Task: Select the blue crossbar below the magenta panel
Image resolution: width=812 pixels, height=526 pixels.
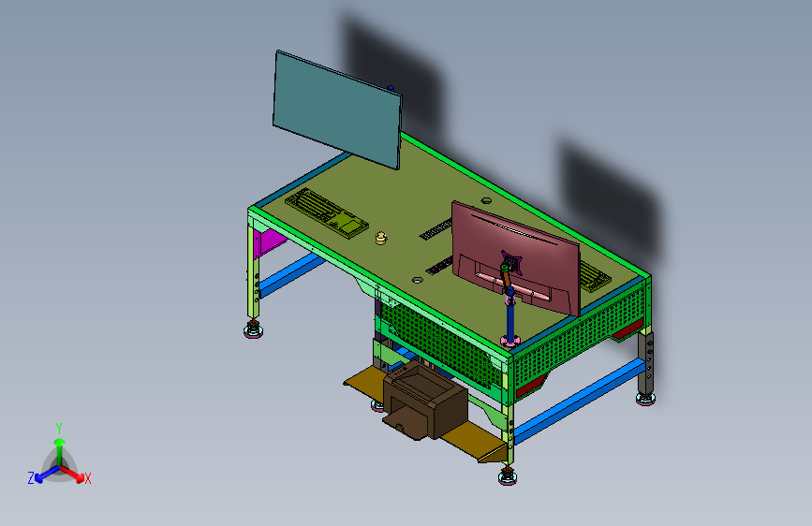Action: 292,274
